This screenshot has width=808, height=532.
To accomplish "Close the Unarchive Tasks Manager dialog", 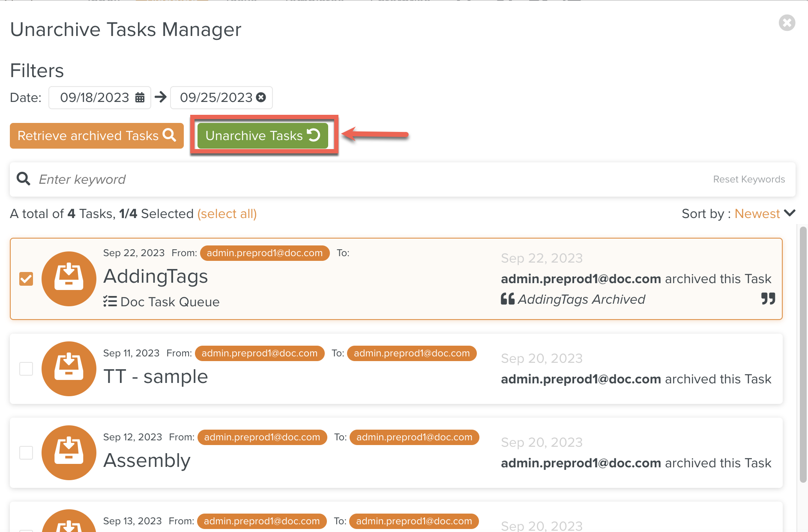I will coord(787,23).
